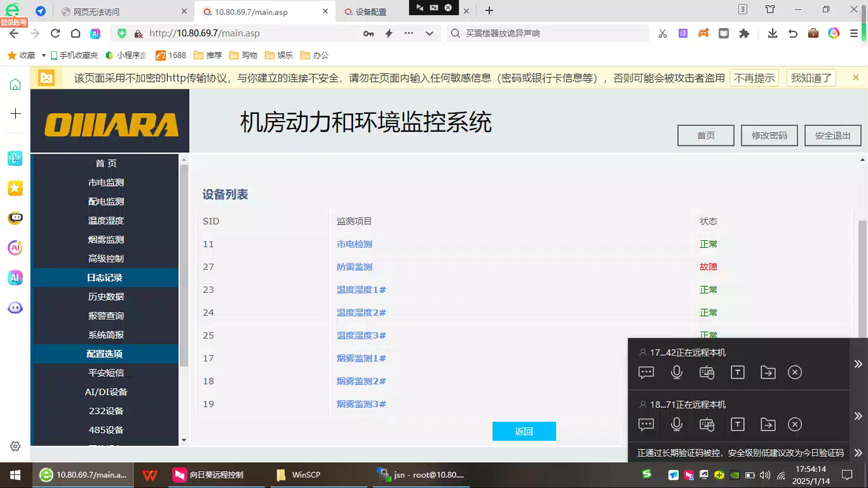Click the sidebar add plus icon

click(x=15, y=113)
